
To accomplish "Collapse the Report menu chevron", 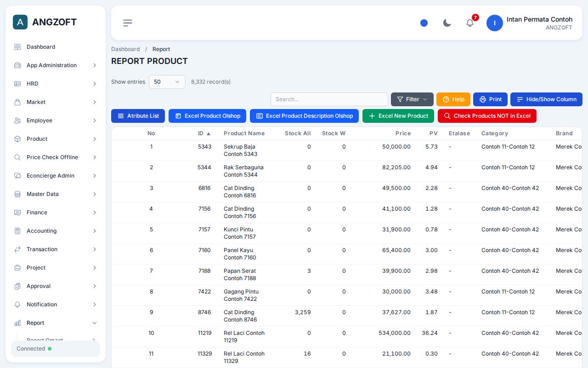I will coord(95,323).
